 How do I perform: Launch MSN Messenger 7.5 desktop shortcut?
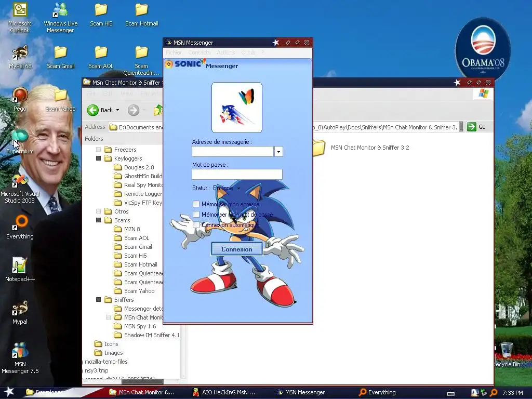[20, 358]
